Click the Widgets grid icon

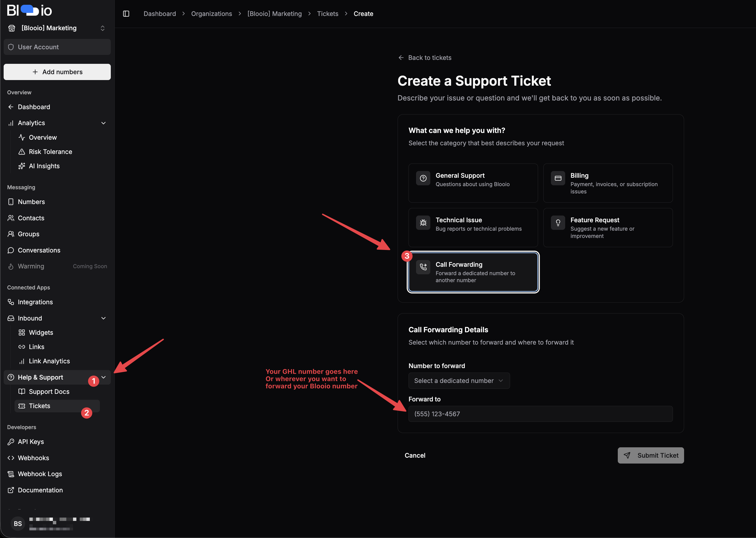coord(22,332)
